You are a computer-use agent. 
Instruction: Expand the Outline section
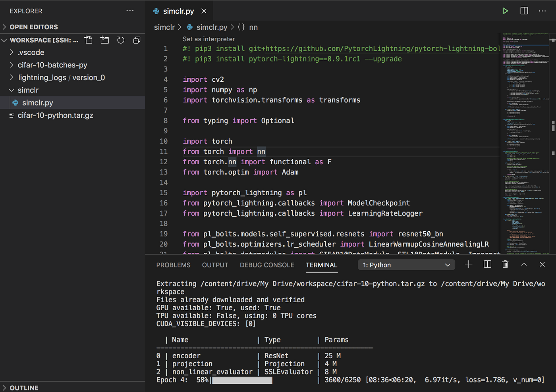[25, 388]
